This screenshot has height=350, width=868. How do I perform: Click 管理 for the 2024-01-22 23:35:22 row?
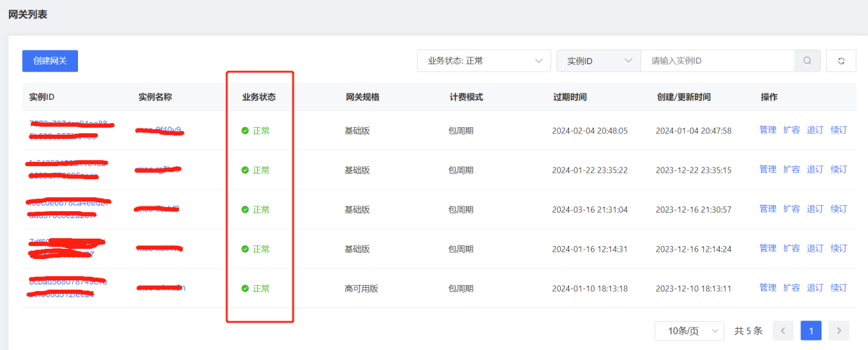tap(767, 170)
